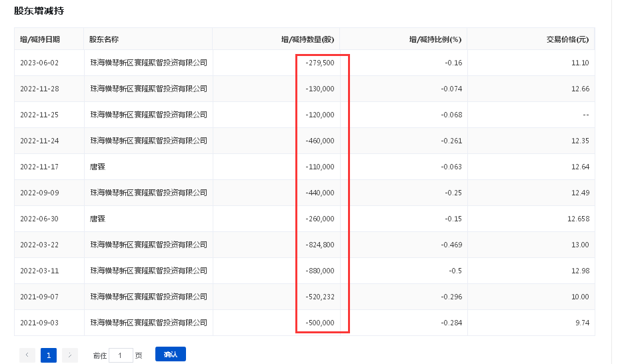This screenshot has width=620, height=364.
Task: Select page 1 in pagination
Action: [49, 355]
